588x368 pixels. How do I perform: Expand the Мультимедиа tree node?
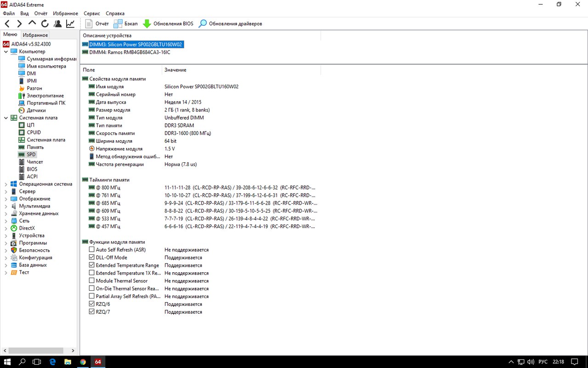coord(6,206)
